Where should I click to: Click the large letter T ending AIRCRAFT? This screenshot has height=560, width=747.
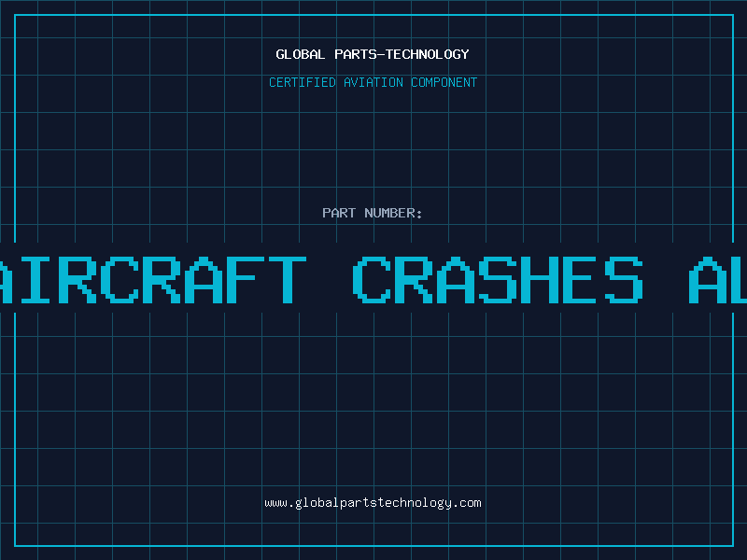click(288, 279)
